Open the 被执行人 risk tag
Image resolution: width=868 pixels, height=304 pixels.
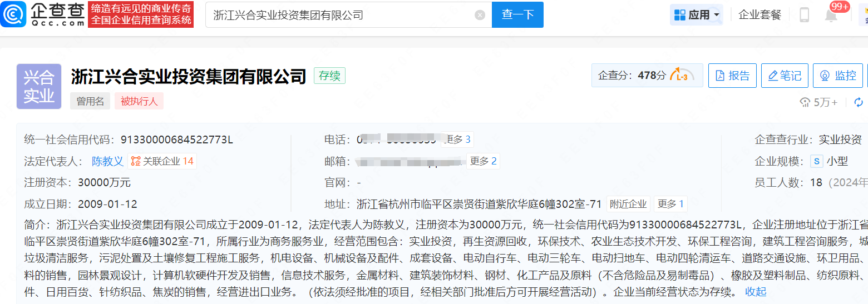(139, 101)
